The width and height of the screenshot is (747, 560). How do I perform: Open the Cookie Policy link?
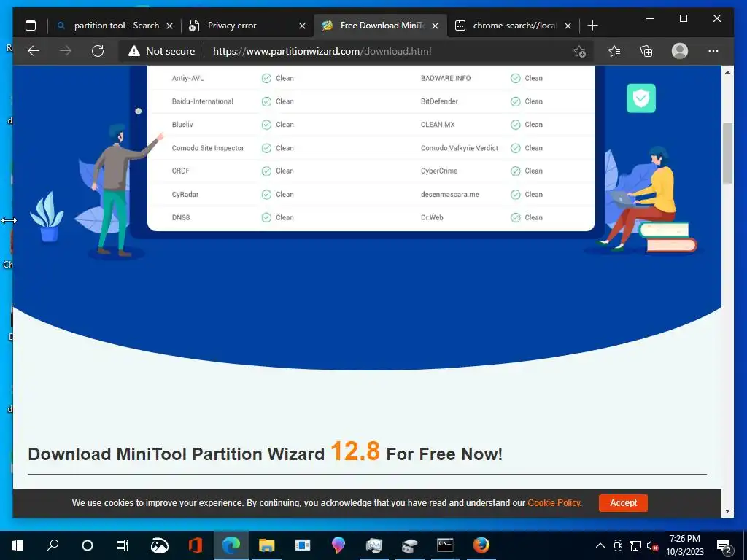point(554,503)
